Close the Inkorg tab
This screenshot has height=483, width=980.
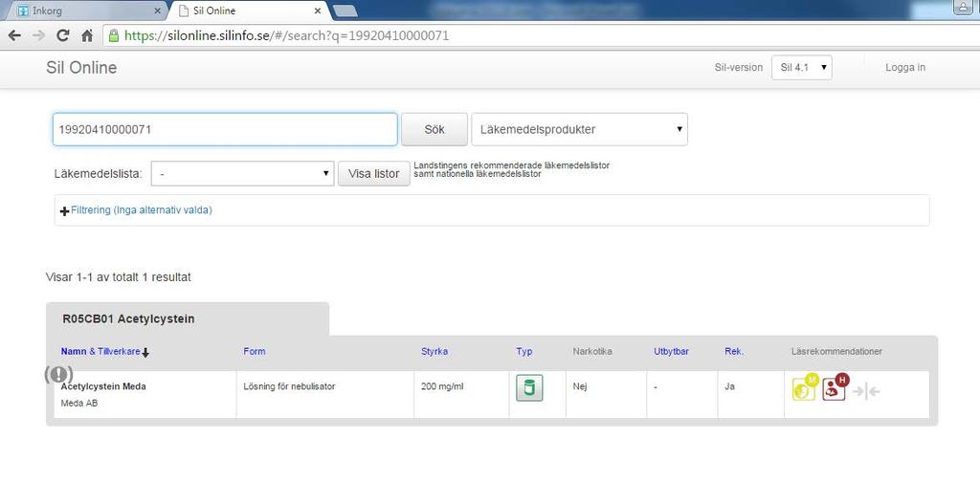click(157, 11)
